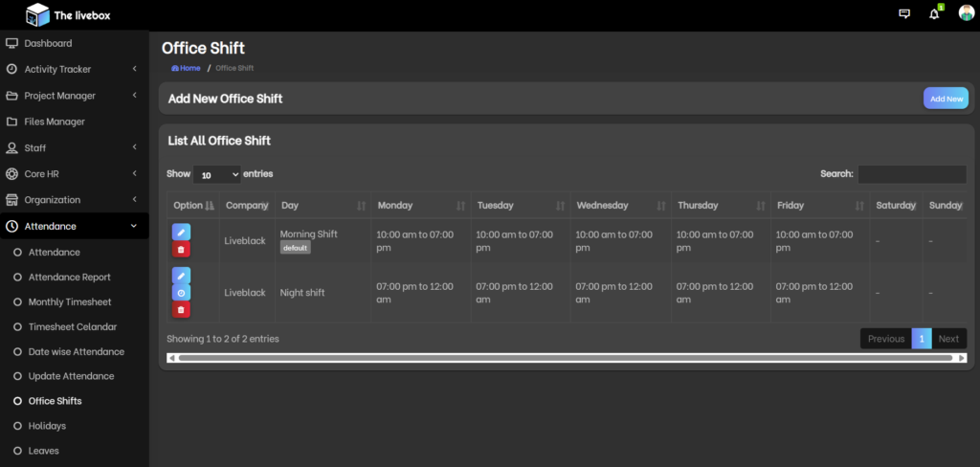This screenshot has height=467, width=980.
Task: Expand the Activity Tracker menu
Action: tap(74, 69)
